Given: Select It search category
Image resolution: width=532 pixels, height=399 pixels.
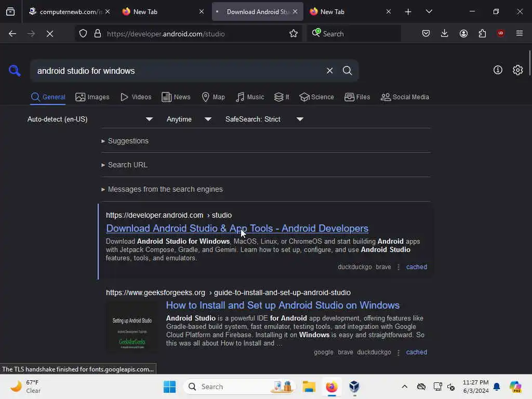Looking at the screenshot, I should (x=282, y=97).
